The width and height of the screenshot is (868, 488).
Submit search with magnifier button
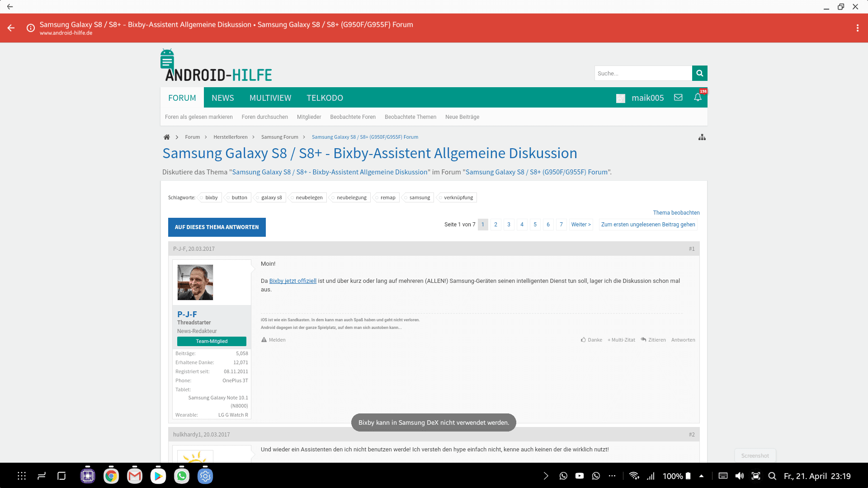coord(699,73)
